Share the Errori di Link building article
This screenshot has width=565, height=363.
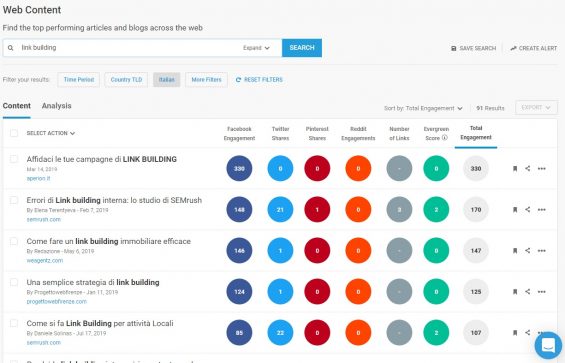click(528, 209)
